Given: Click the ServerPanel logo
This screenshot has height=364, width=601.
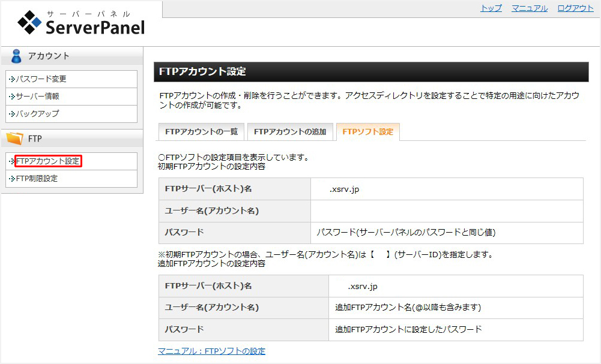Looking at the screenshot, I should click(81, 23).
